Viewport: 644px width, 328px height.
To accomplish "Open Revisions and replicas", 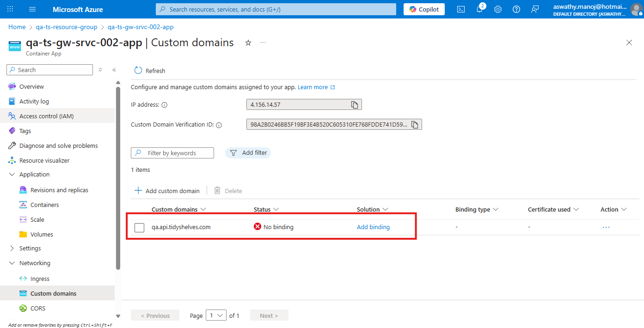I will [x=60, y=190].
